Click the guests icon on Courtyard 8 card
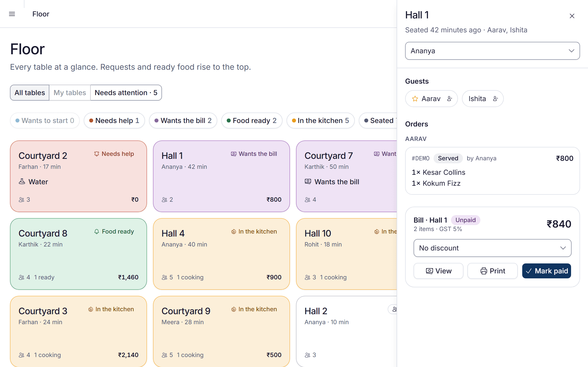 [21, 277]
